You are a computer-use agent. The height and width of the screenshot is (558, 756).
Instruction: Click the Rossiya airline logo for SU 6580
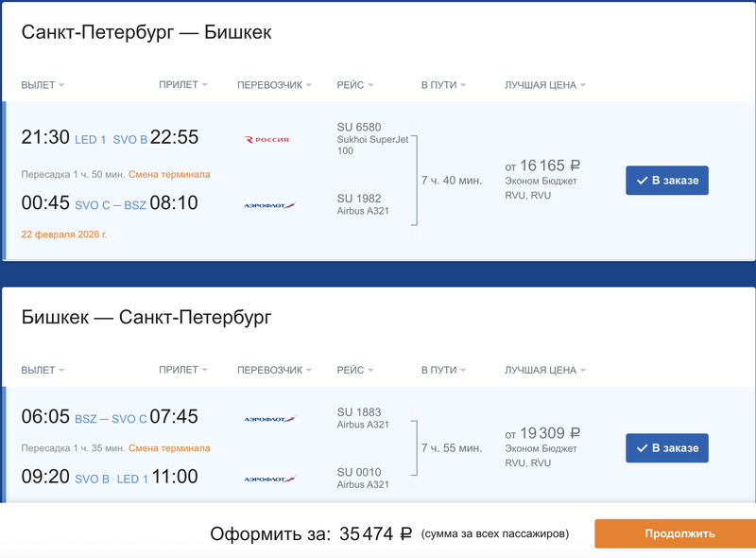click(x=266, y=140)
